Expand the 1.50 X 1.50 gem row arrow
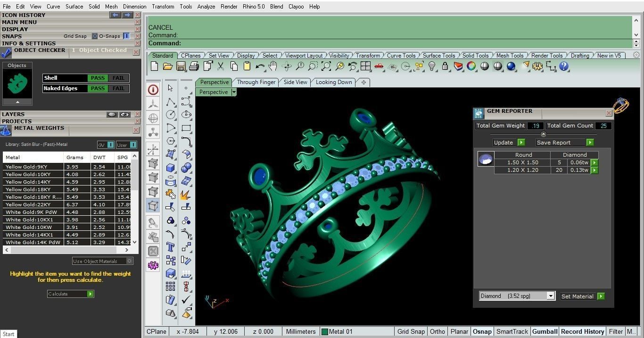This screenshot has height=338, width=644. tap(594, 162)
